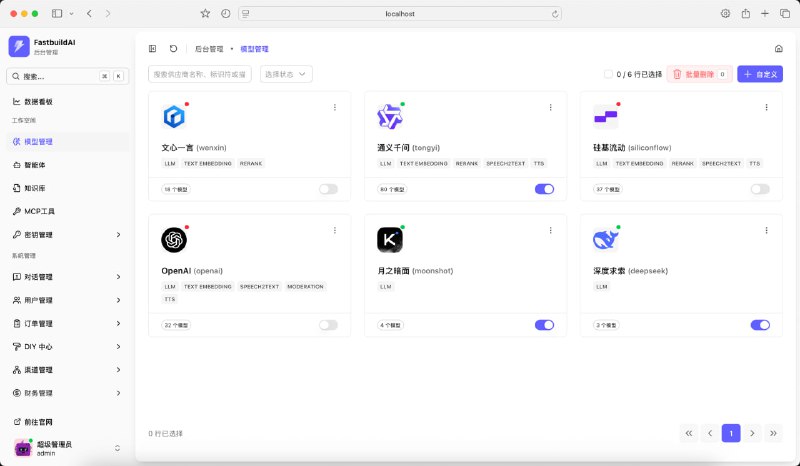Click the 80 个模型 badge on 通义千问
800x466 pixels.
click(392, 189)
